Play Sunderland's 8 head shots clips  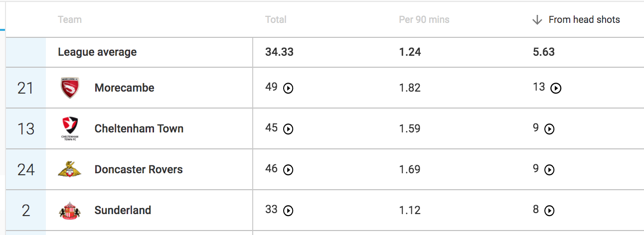tap(549, 211)
